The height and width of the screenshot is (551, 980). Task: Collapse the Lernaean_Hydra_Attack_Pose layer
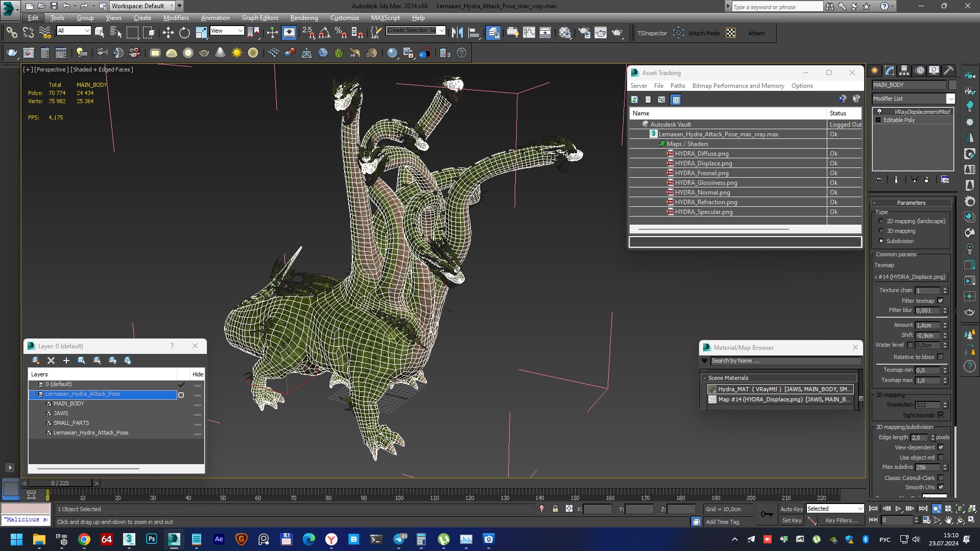pos(33,394)
